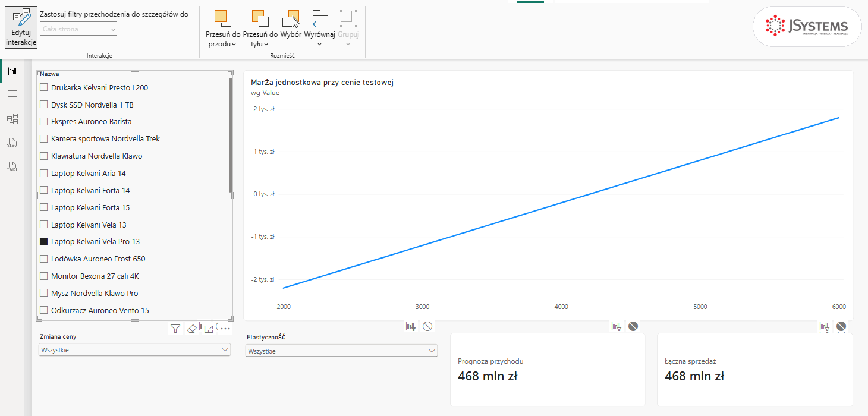This screenshot has width=868, height=416.
Task: Set the line chart interaction to None
Action: [x=427, y=326]
